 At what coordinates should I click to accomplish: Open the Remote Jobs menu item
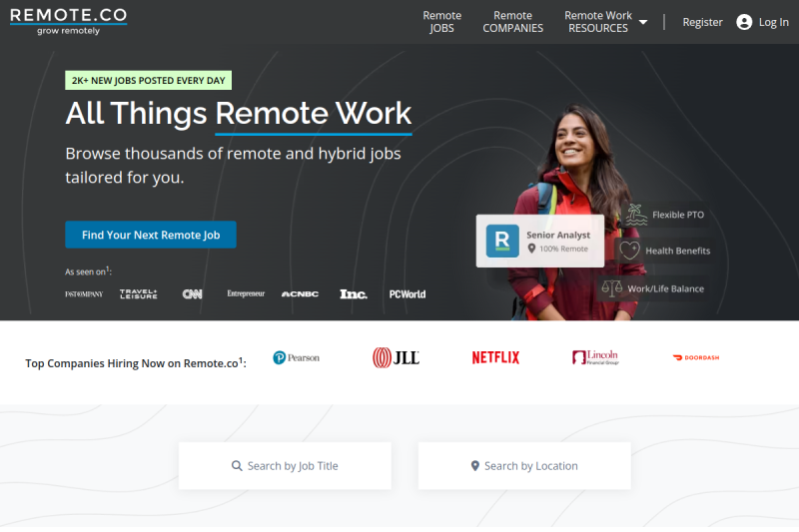tap(441, 22)
